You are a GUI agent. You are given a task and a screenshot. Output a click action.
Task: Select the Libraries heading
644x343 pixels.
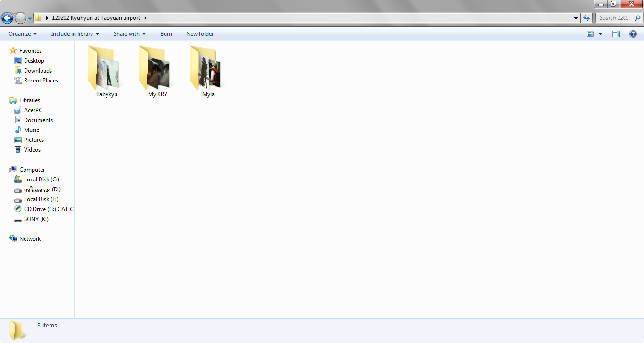[30, 100]
